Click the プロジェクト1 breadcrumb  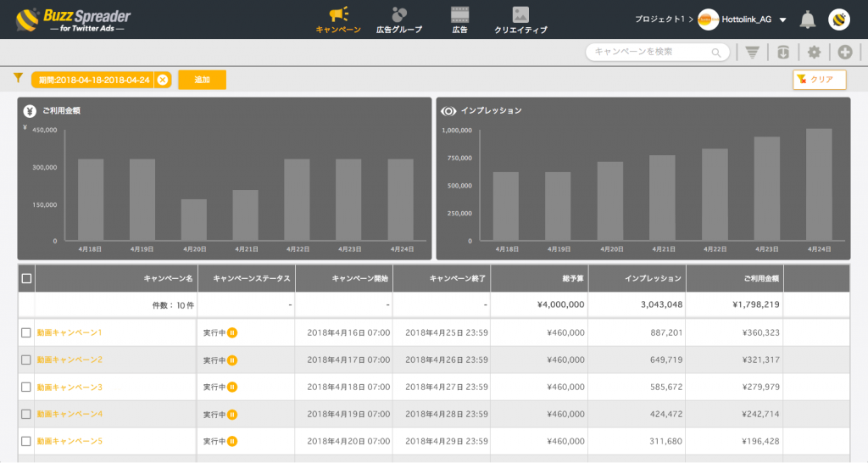coord(659,20)
